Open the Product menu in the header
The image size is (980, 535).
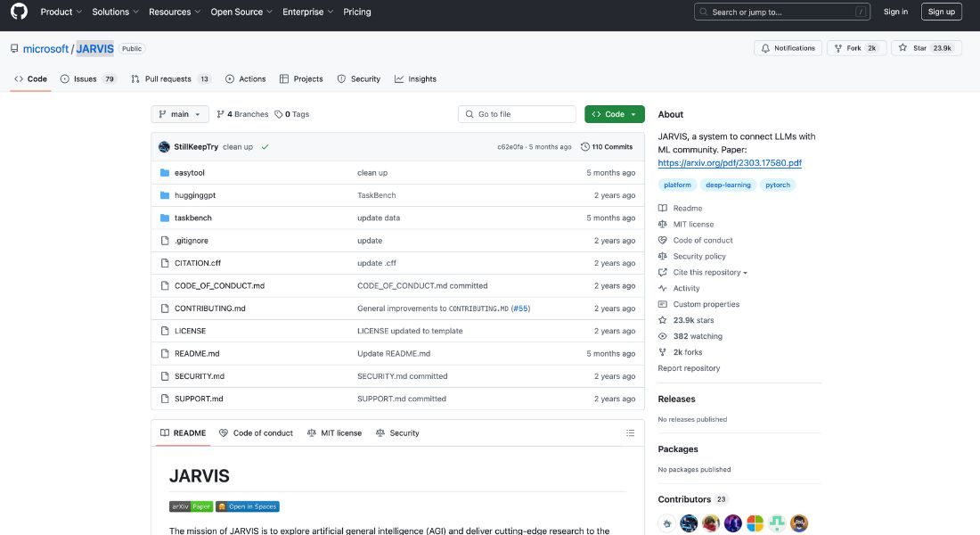coord(59,12)
